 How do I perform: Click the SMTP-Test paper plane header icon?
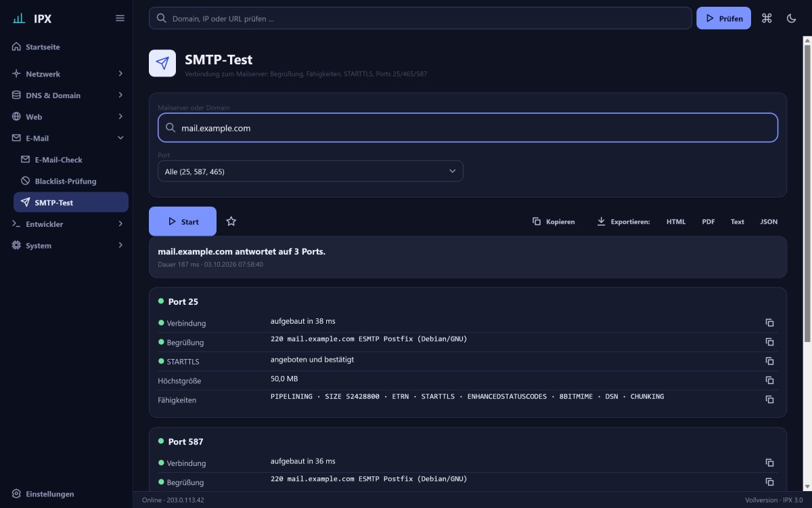(x=162, y=63)
